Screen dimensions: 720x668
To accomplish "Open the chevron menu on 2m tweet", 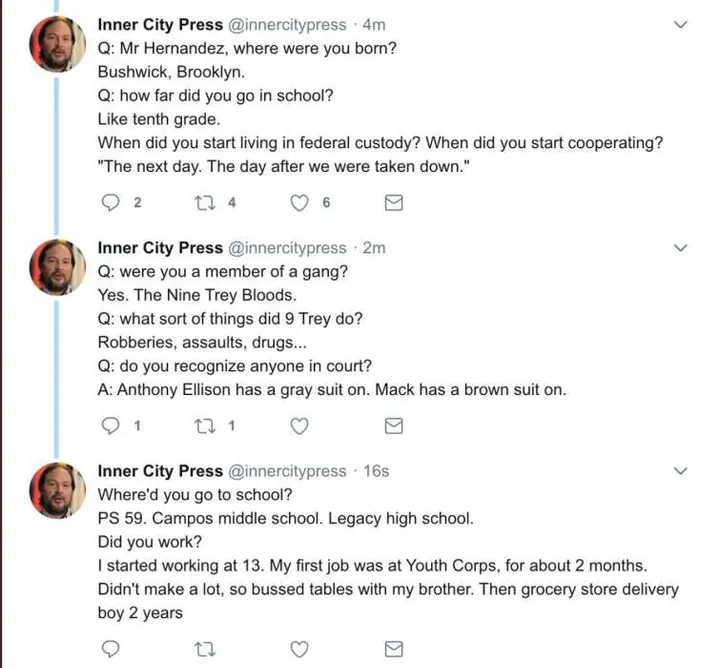I will 681,247.
